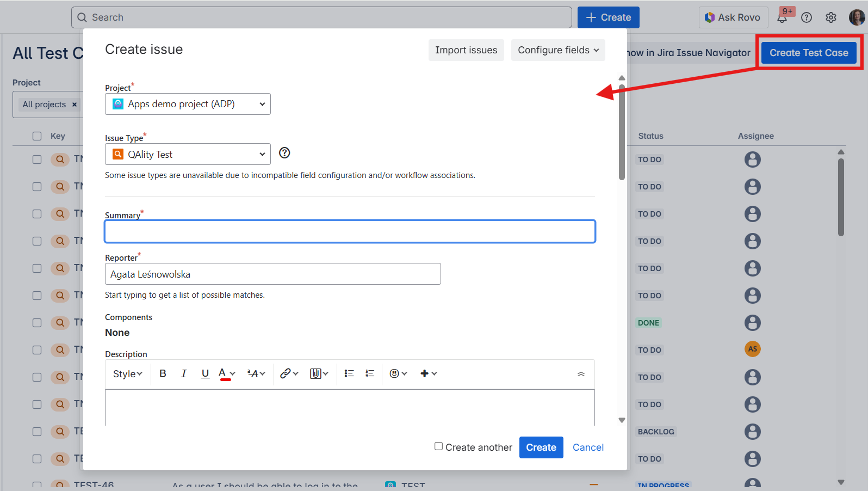Click the magnifier icon in the Search bar
The width and height of the screenshot is (868, 491).
pyautogui.click(x=82, y=17)
